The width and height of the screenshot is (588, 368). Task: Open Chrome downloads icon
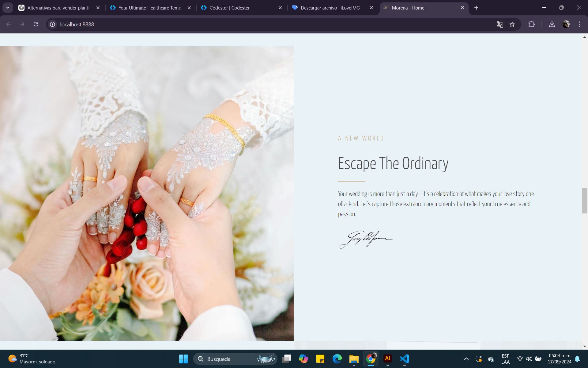click(552, 24)
